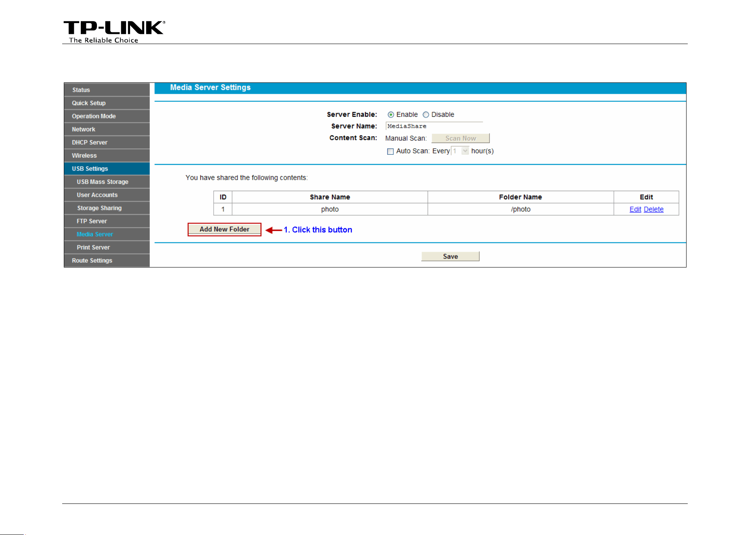Open Wireless settings menu

107,156
